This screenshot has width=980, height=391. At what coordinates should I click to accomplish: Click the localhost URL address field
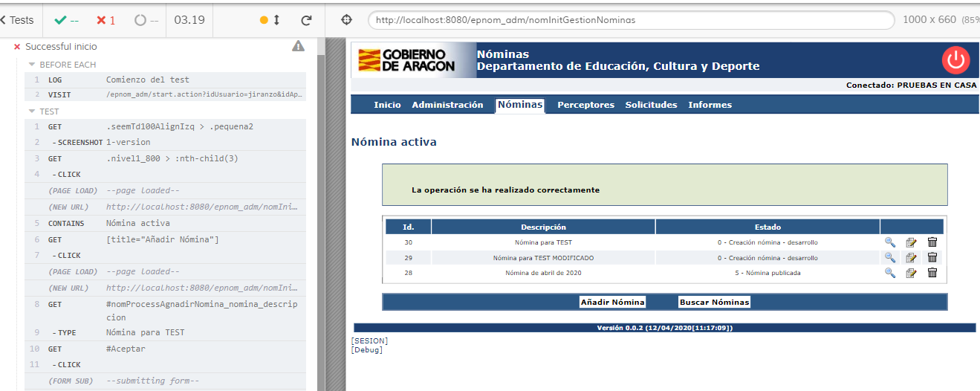click(x=632, y=20)
